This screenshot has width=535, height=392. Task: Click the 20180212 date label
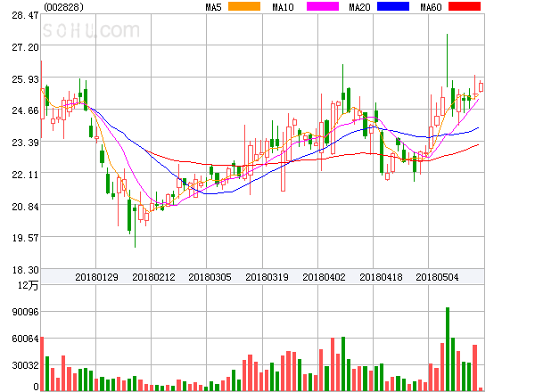pyautogui.click(x=153, y=277)
